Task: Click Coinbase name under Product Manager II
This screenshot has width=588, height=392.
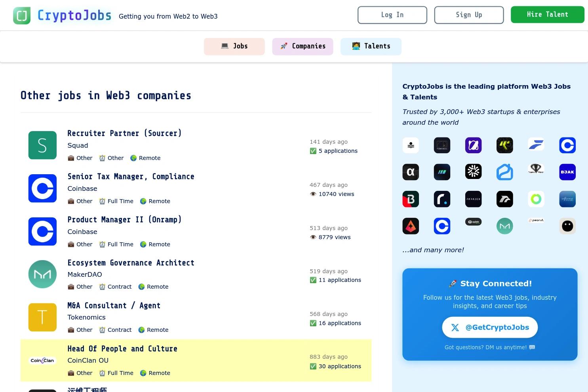Action: tap(82, 232)
